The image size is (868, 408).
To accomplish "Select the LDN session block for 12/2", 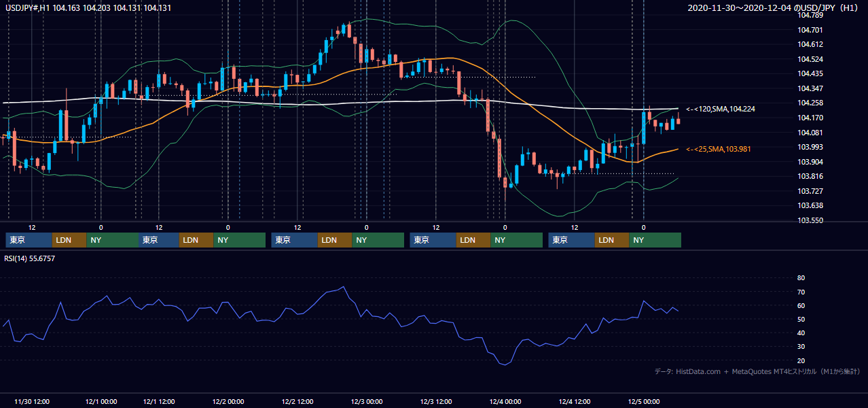I will tap(335, 240).
